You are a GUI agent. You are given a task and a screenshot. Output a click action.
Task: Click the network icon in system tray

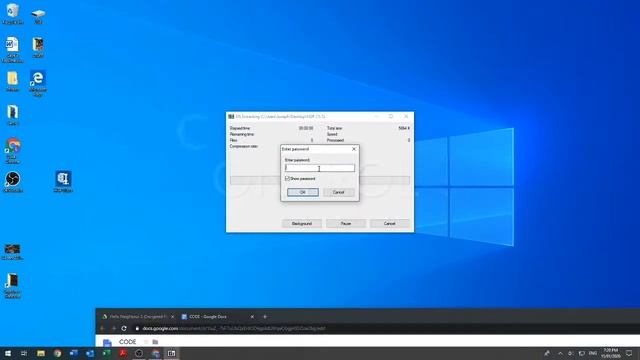coord(582,353)
